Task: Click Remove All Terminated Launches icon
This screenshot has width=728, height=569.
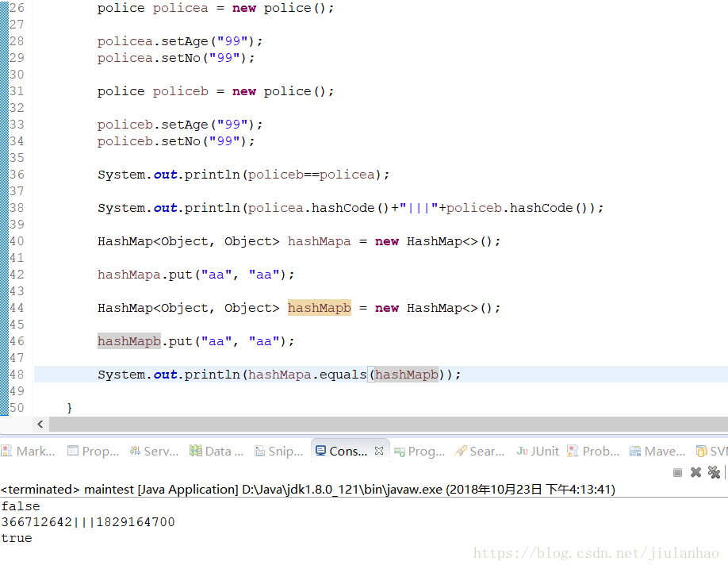Action: pyautogui.click(x=714, y=472)
